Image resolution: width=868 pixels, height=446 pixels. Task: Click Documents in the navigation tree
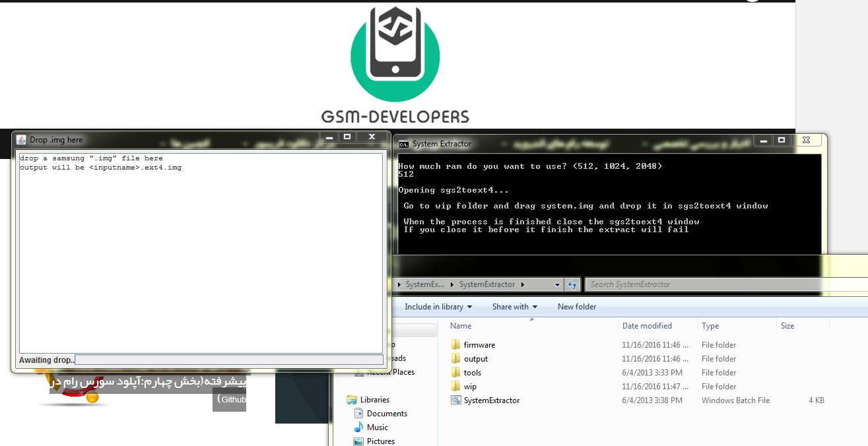tap(387, 414)
